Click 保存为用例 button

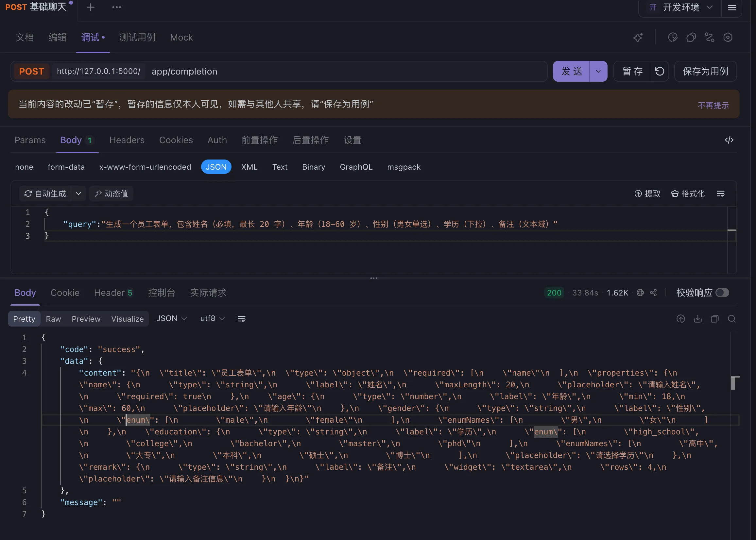[x=705, y=71]
